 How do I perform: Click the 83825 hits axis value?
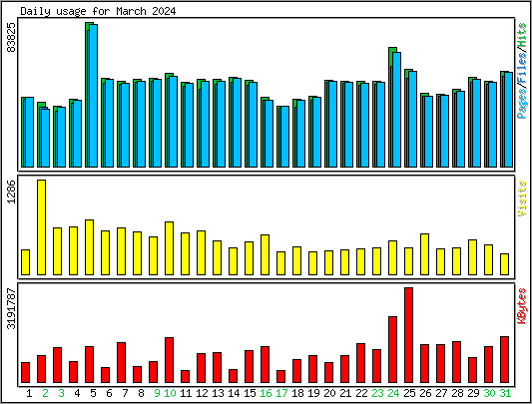[12, 37]
